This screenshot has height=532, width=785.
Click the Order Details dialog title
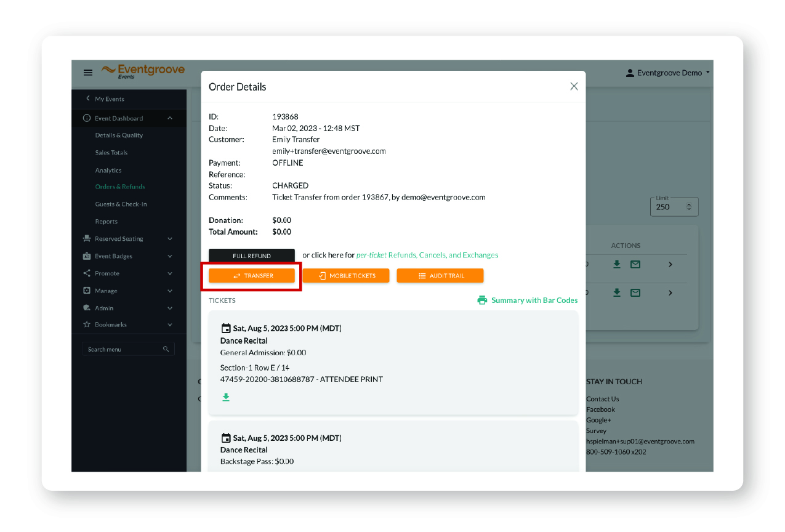pos(238,87)
